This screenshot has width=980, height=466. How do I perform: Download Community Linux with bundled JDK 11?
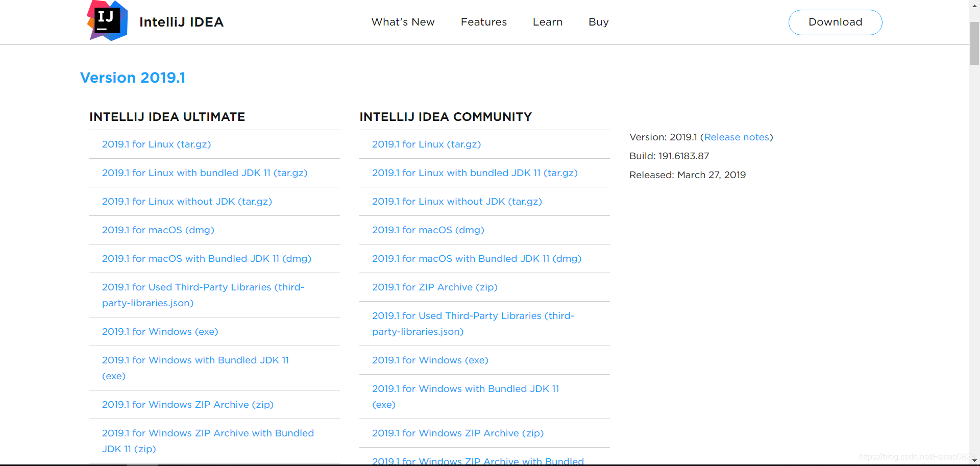[x=475, y=173]
